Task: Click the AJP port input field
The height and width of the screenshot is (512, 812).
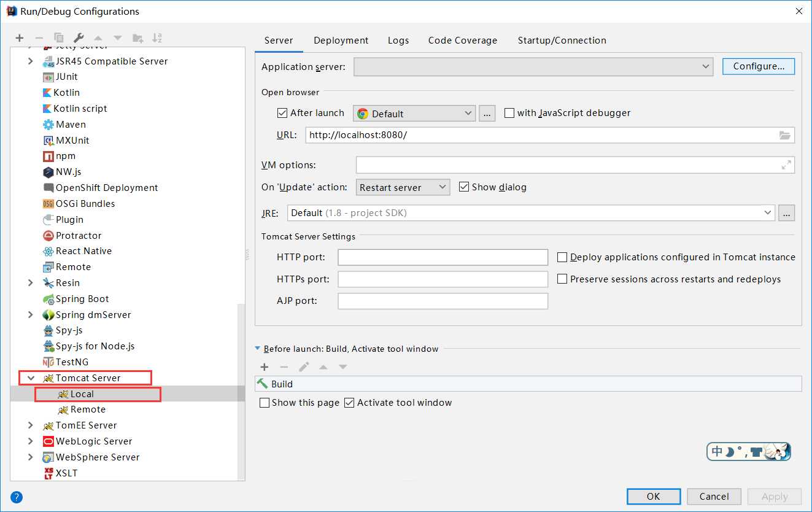Action: [x=443, y=301]
